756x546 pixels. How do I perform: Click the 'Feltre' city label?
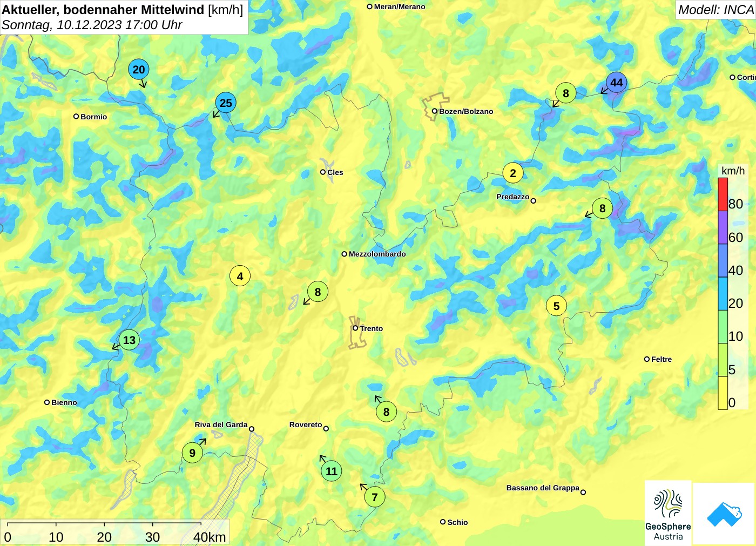coord(661,359)
